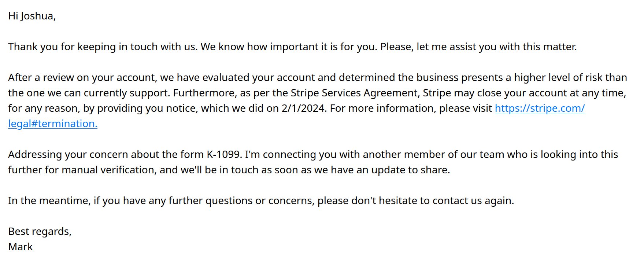Click the 'Best regards,' closing line

(x=40, y=232)
